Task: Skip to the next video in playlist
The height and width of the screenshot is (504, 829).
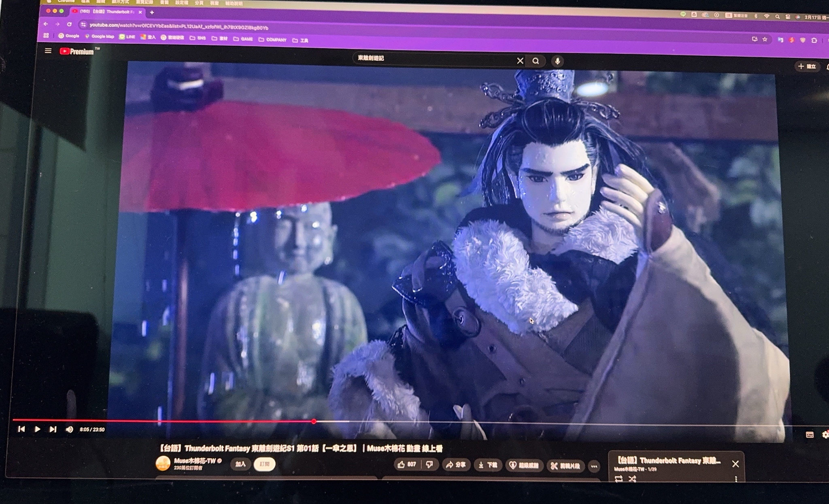Action: click(53, 429)
